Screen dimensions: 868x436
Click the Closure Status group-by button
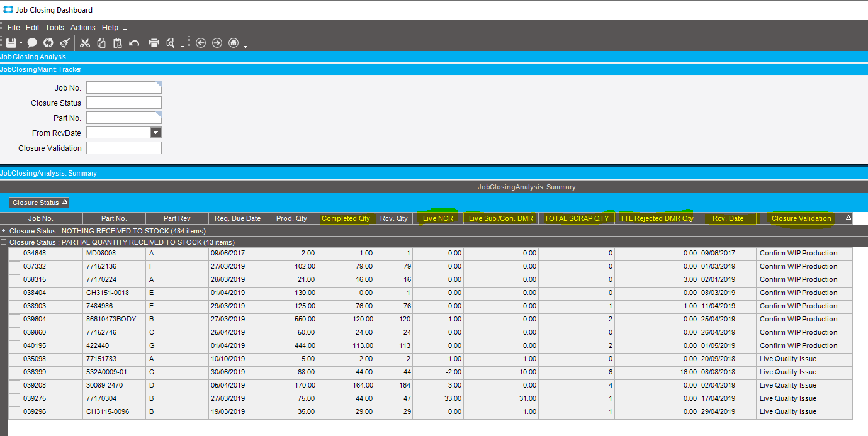tap(39, 203)
